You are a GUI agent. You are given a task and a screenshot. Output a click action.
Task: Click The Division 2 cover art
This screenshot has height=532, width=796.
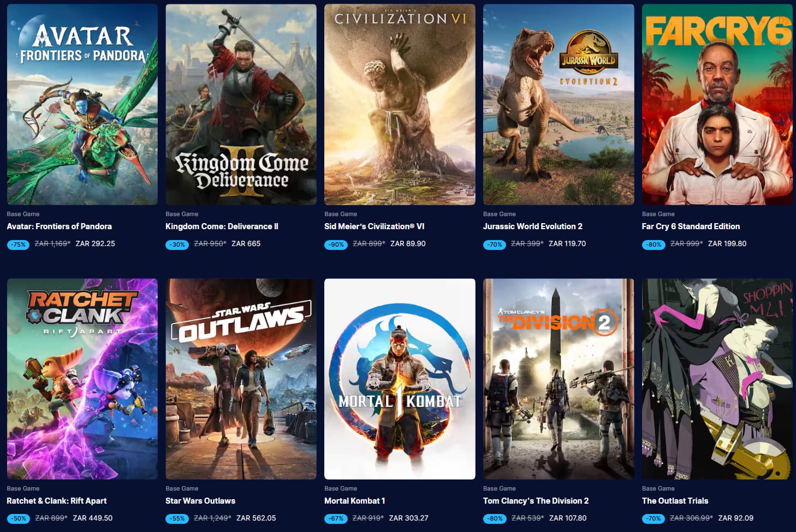click(559, 379)
